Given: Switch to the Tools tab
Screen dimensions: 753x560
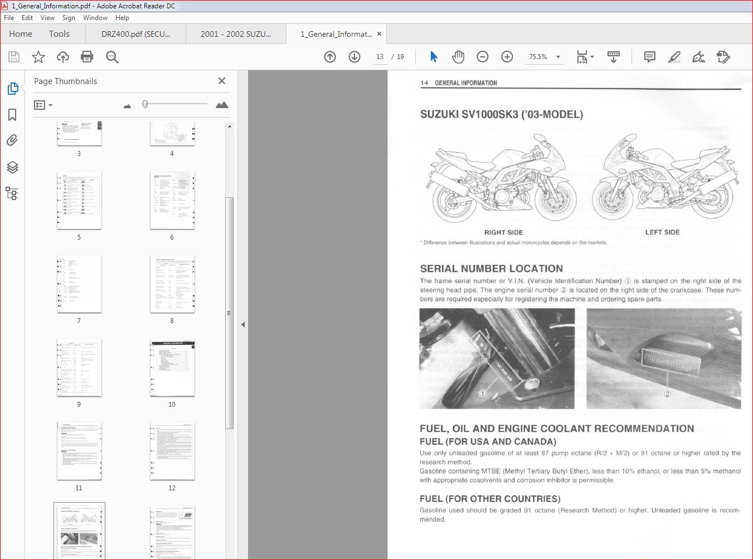Looking at the screenshot, I should coord(59,34).
